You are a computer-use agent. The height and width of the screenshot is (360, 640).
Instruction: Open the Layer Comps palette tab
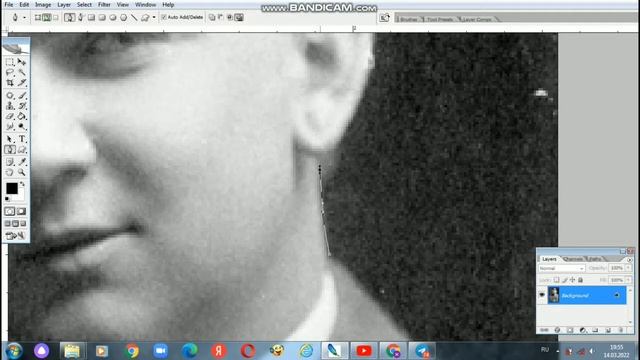[477, 19]
